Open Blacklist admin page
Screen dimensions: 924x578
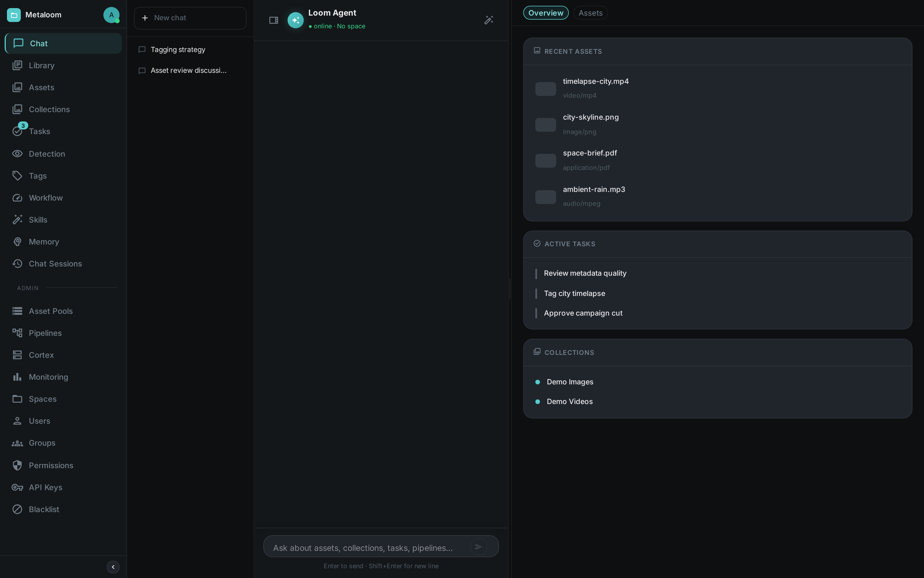click(63, 509)
